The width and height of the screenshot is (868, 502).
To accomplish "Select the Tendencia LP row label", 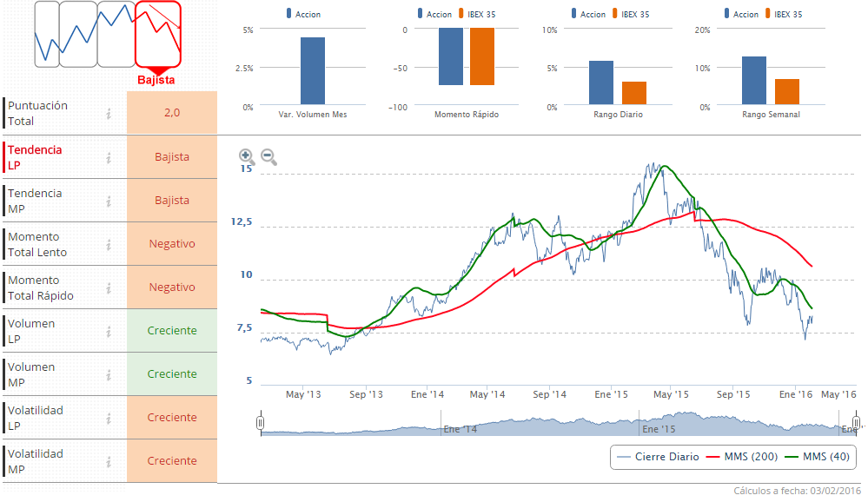I will 35,157.
